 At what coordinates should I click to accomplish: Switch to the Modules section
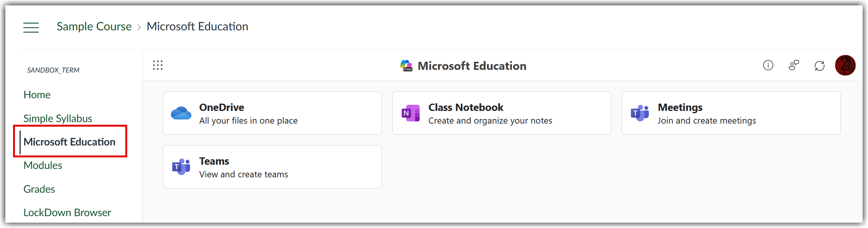pos(43,165)
